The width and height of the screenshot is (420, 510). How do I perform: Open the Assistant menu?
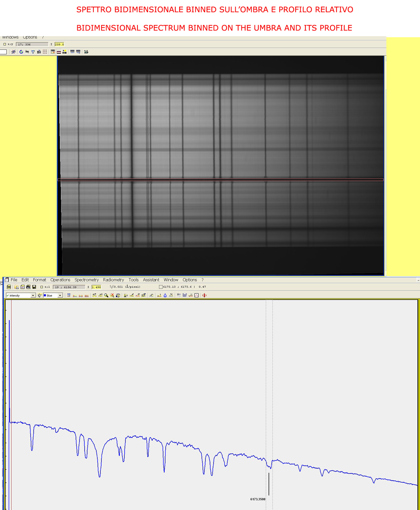point(151,280)
